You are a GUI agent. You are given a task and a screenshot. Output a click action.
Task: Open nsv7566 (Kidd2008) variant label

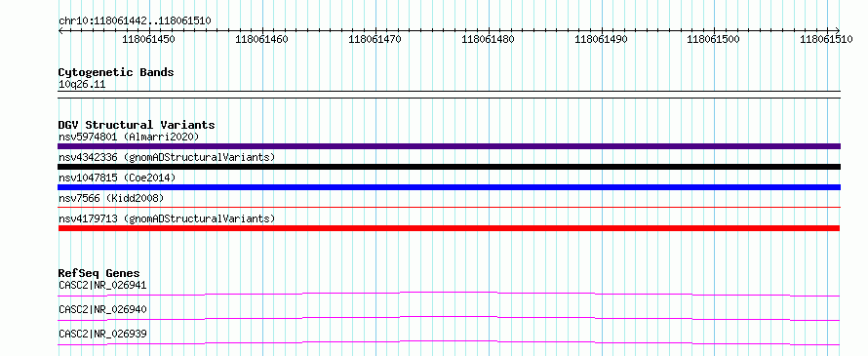pyautogui.click(x=111, y=198)
